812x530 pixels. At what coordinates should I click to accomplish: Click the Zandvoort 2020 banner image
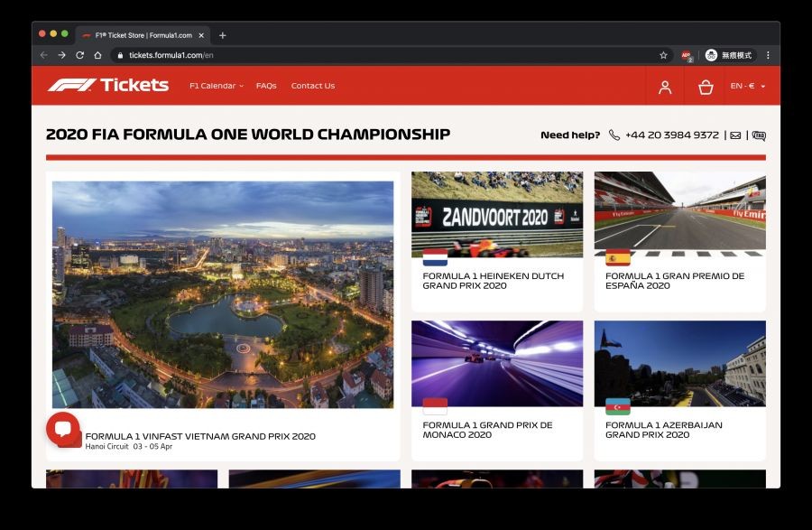[x=497, y=215]
